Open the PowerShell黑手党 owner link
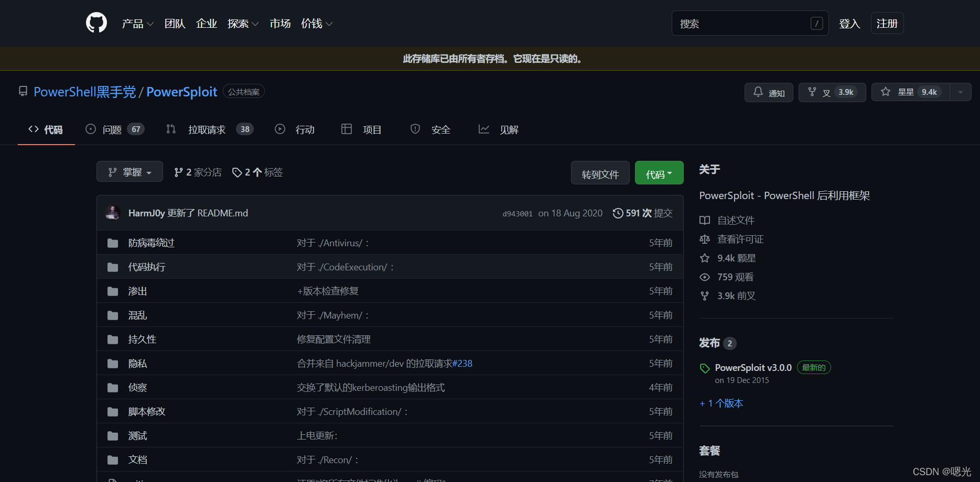 point(84,92)
